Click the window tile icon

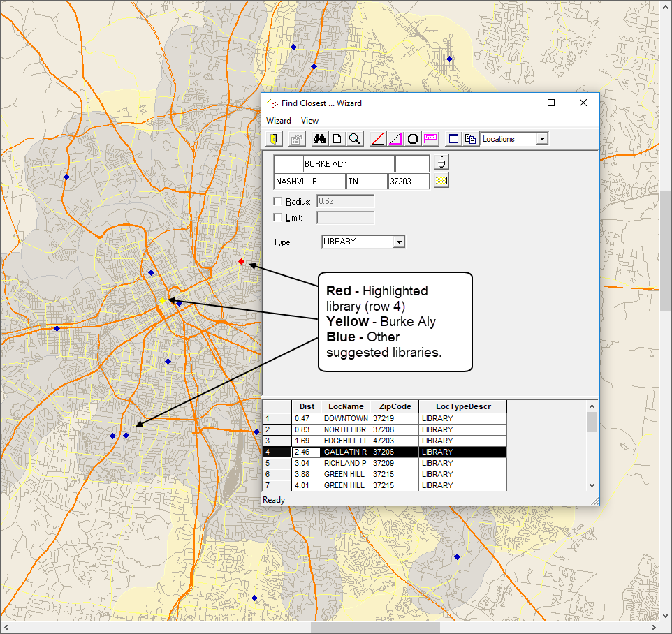pos(453,138)
